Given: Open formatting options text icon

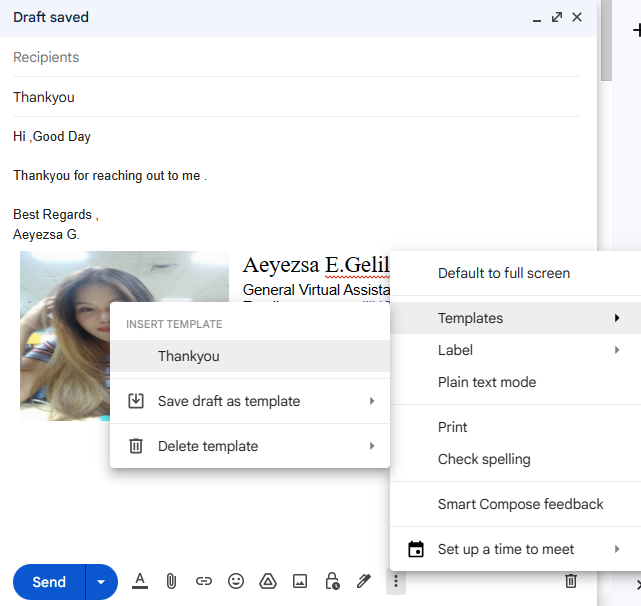Looking at the screenshot, I should click(x=140, y=581).
